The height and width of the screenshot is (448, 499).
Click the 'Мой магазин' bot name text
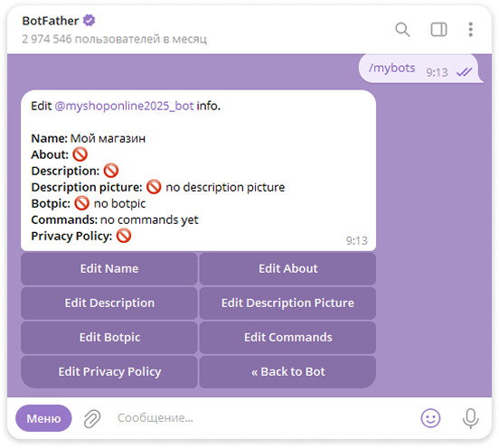coord(108,138)
